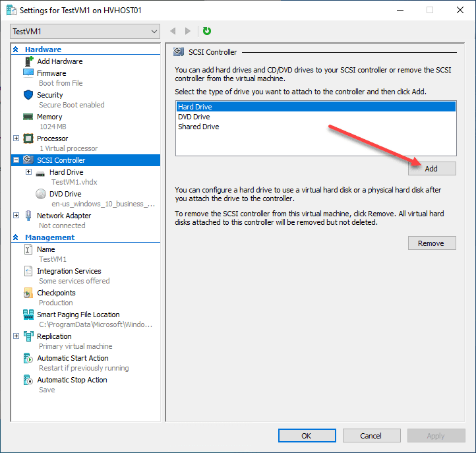Select the DVD Drive tree entry
476x453 pixels.
65,194
